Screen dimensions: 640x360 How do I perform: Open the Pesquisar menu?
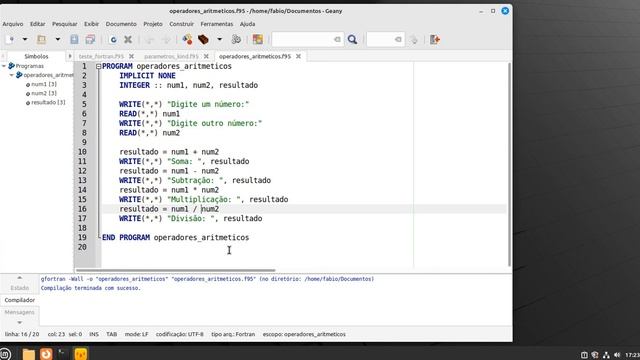(x=64, y=24)
